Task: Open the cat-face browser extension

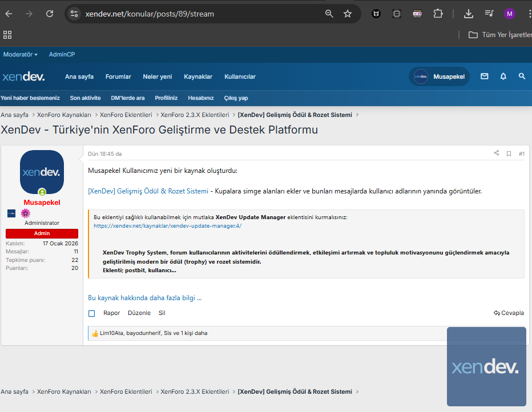Action: 376,14
